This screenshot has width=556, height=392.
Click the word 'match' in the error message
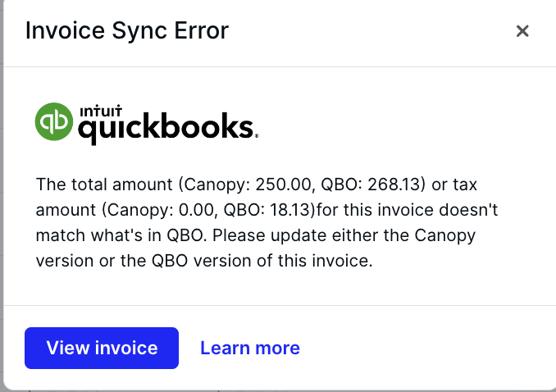[x=61, y=235]
